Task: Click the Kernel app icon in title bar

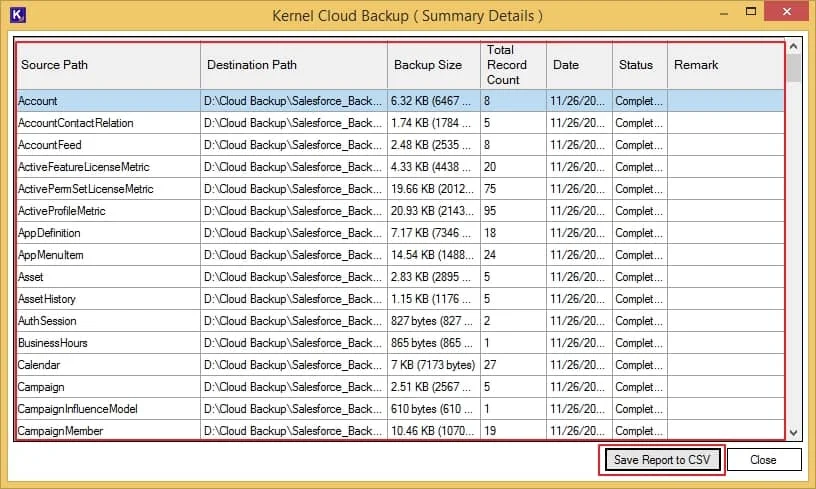Action: [x=17, y=15]
